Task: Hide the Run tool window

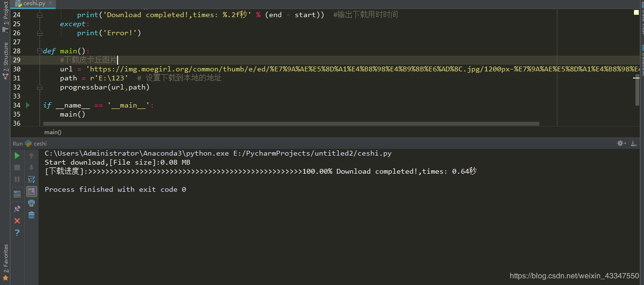Action: coord(634,143)
